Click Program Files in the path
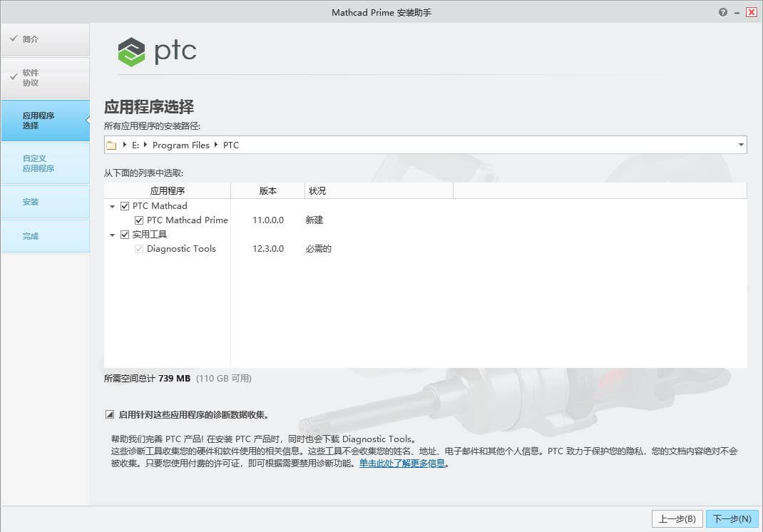 pos(180,145)
